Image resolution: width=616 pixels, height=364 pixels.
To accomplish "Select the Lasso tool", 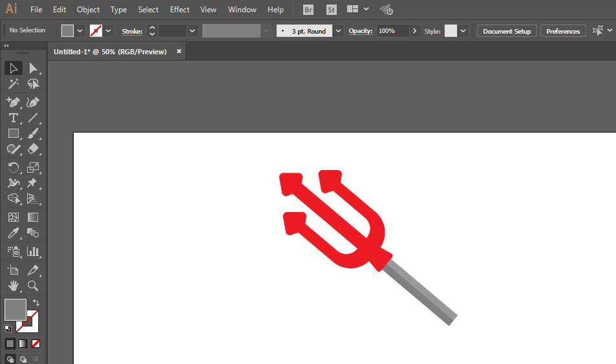I will point(33,84).
